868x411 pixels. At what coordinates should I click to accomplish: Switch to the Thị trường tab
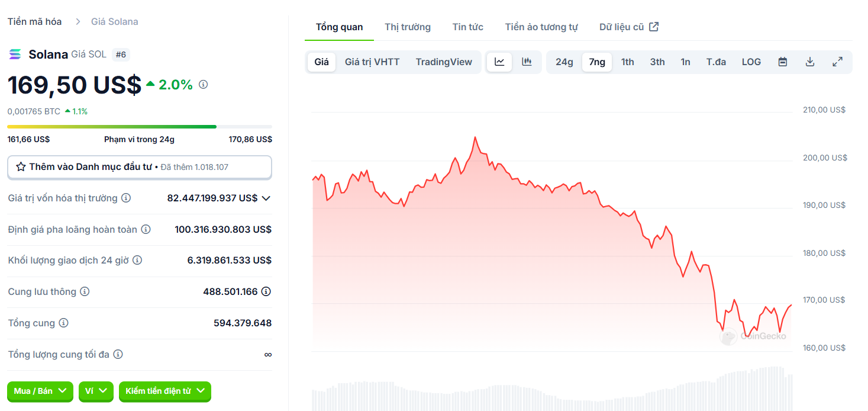click(x=407, y=26)
